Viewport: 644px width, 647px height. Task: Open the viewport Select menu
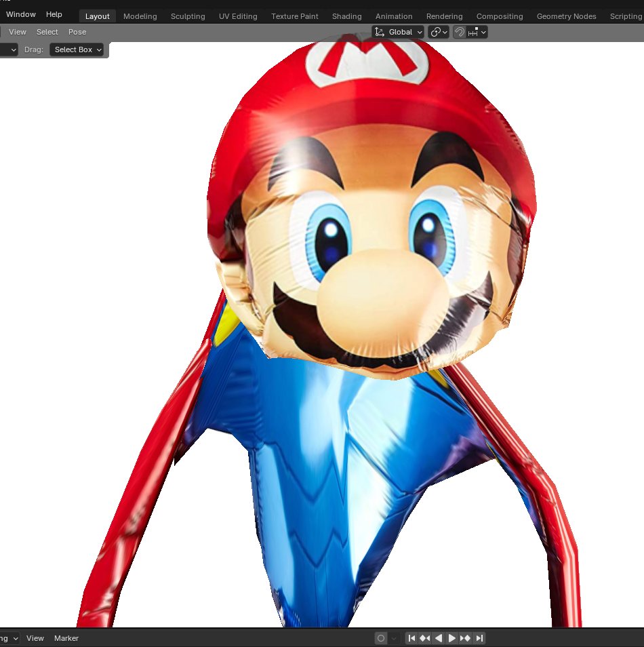47,32
